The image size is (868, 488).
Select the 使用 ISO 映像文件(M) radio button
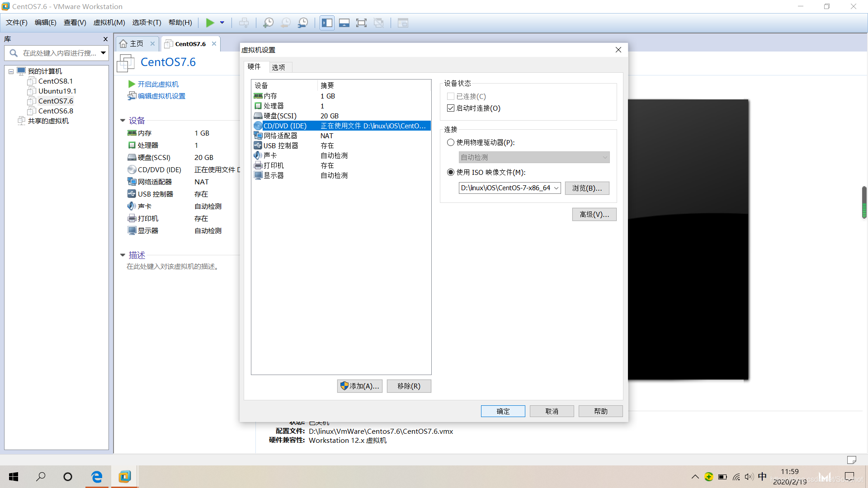coord(451,173)
